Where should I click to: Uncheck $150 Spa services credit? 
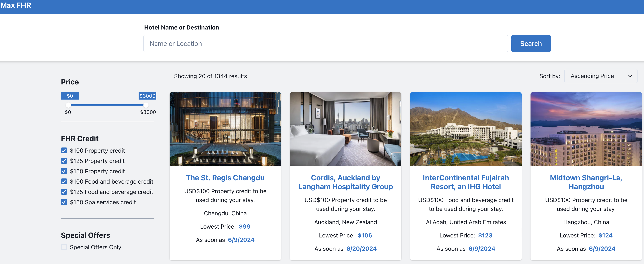[x=64, y=202]
